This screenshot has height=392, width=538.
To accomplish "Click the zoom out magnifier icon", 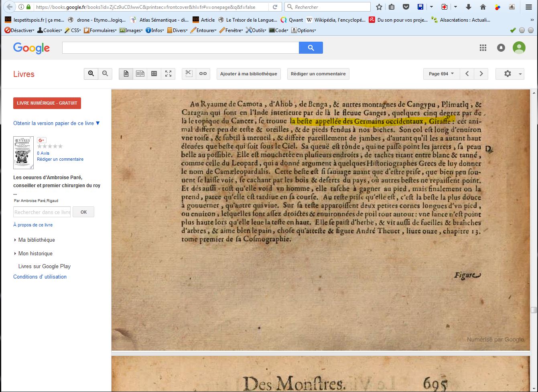I will [x=105, y=74].
